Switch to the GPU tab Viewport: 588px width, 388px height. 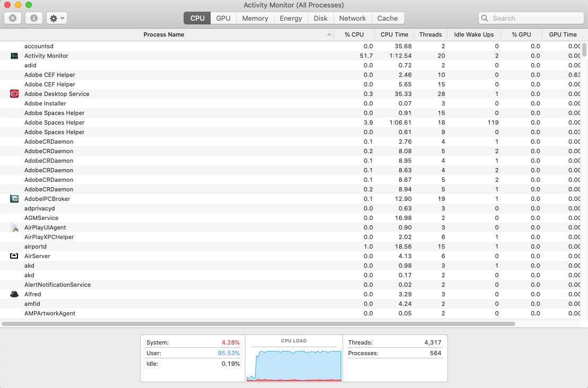pos(223,18)
